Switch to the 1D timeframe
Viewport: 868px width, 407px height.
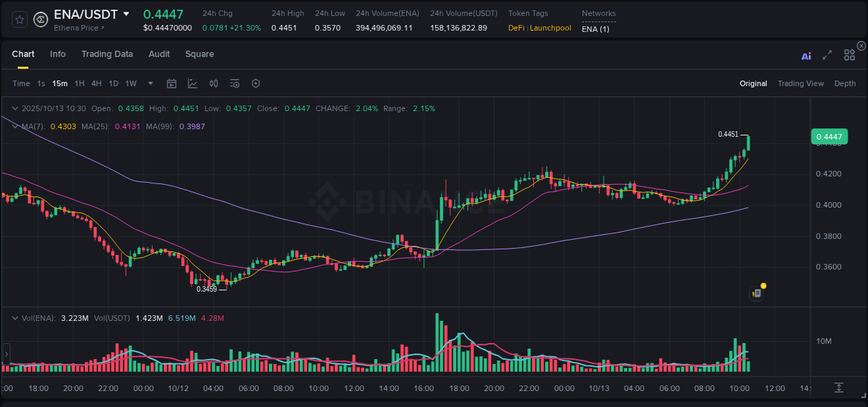(x=113, y=83)
